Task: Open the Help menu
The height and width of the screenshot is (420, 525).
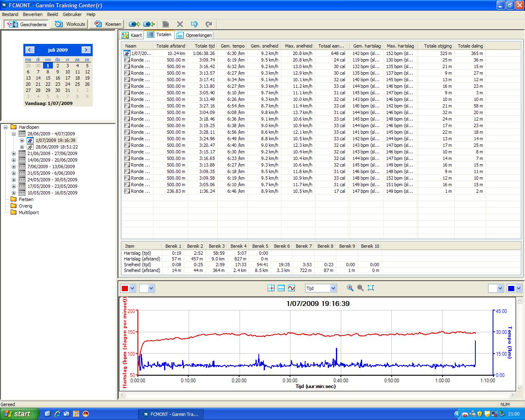Action: [91, 14]
